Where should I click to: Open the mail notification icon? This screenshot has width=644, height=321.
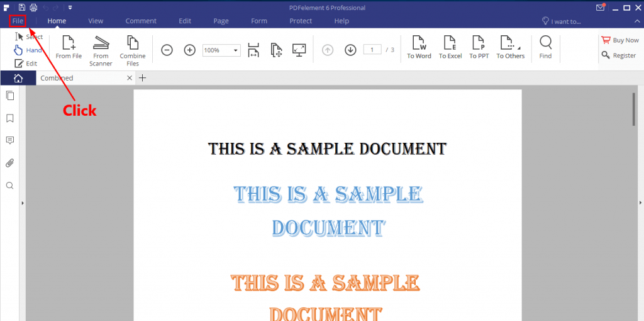601,8
